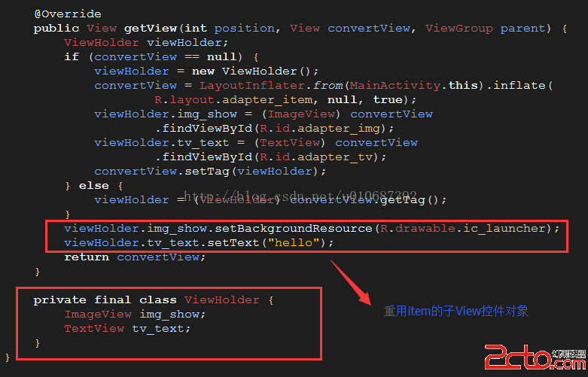Click the 'parent' parameter name
Image resolution: width=588 pixels, height=377 pixels.
tap(522, 29)
